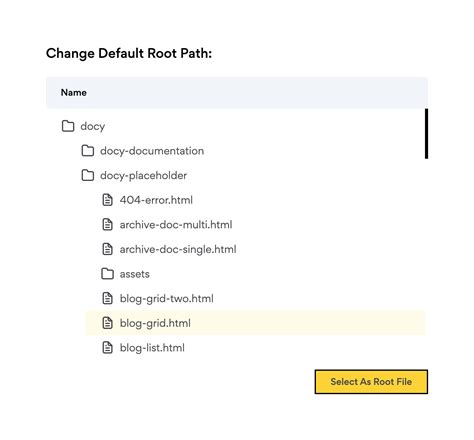Click the file list vertical scrollbar
Image resolution: width=474 pixels, height=440 pixels.
426,134
